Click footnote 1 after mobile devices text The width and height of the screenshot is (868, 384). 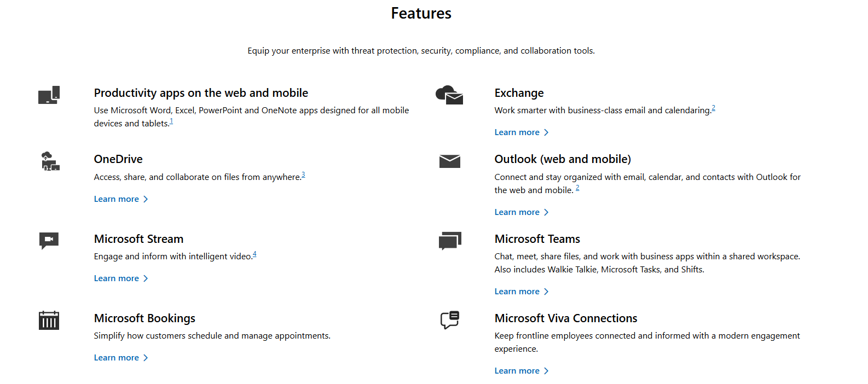coord(171,120)
